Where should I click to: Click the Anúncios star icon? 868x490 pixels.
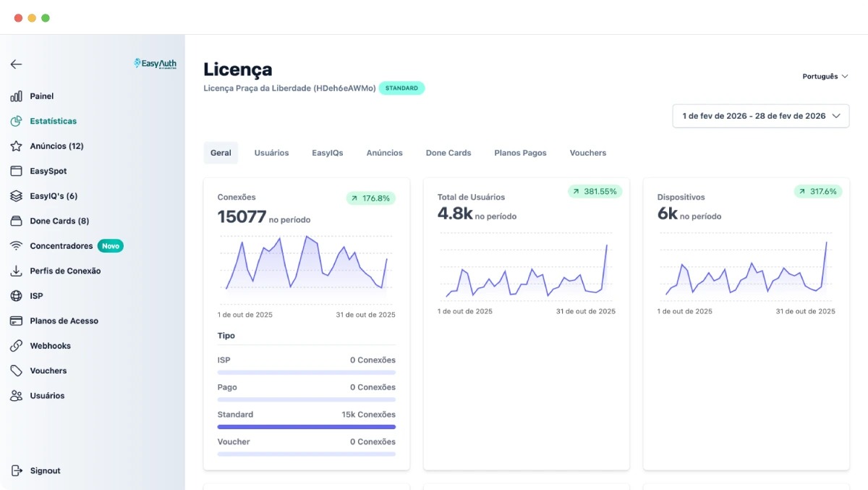tap(16, 146)
